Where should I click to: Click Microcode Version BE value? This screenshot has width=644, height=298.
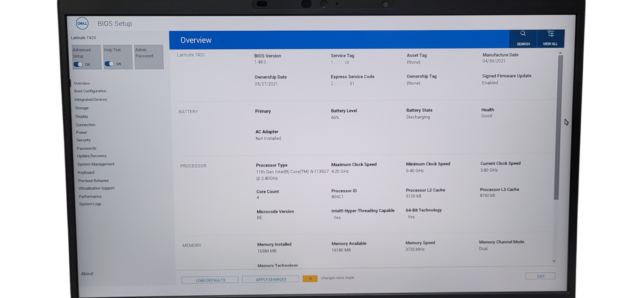pyautogui.click(x=259, y=218)
